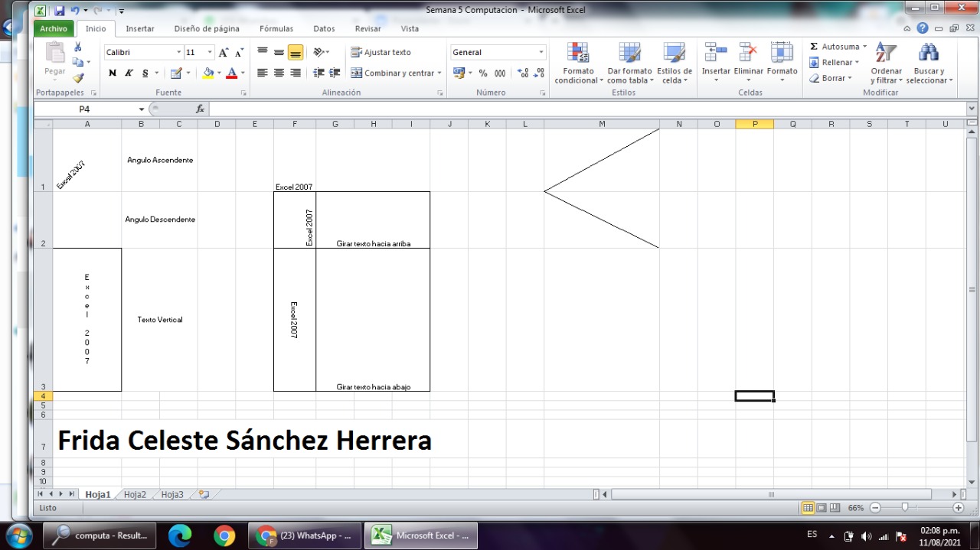This screenshot has width=980, height=550.
Task: Toggle top vertical alignment
Action: (x=263, y=53)
